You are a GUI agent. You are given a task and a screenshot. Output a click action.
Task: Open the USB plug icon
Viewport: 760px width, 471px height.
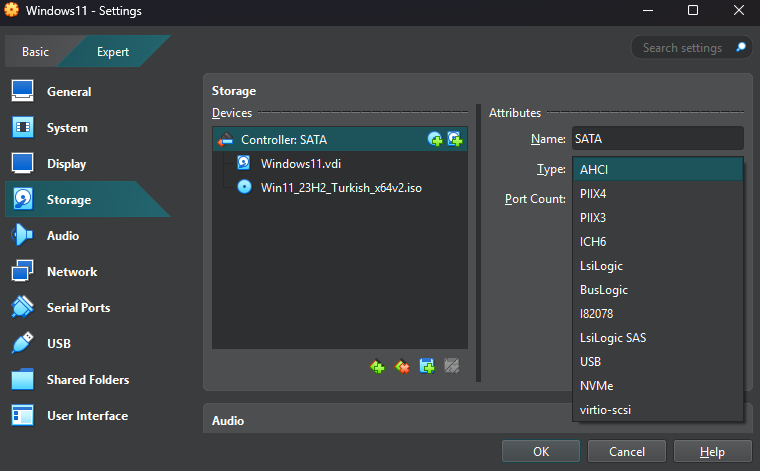click(x=22, y=343)
